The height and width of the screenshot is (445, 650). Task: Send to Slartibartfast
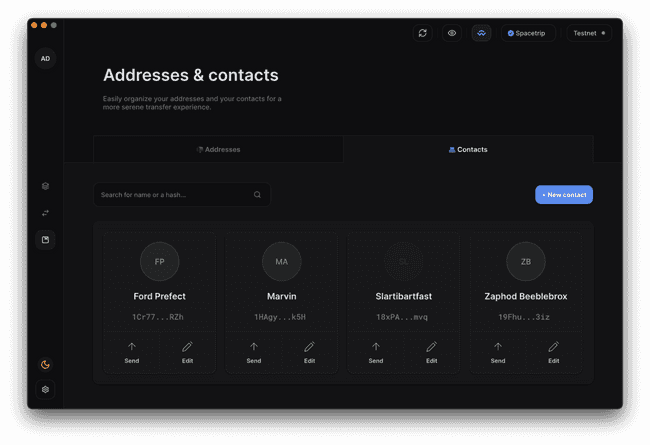[x=376, y=352]
